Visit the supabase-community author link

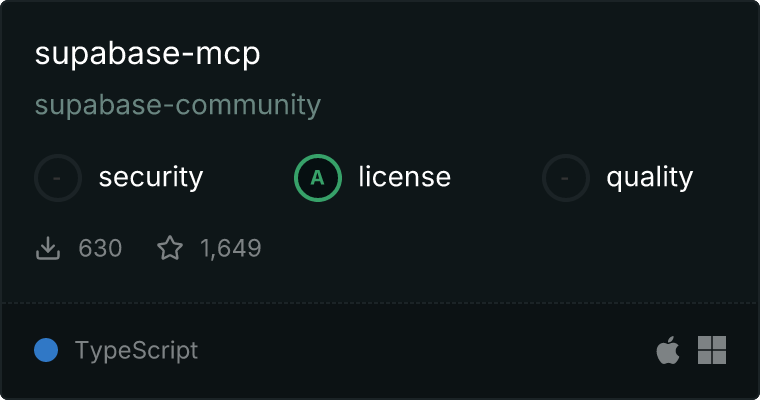coord(178,105)
